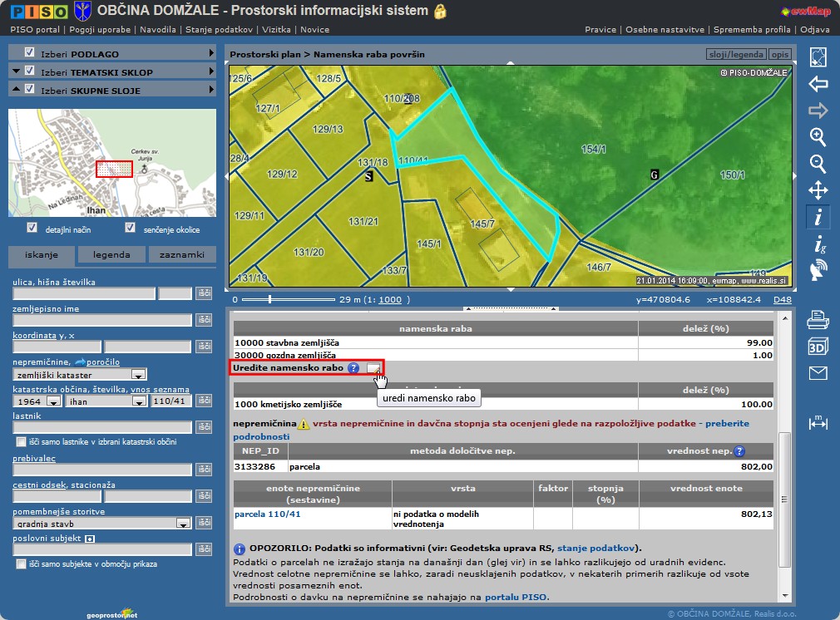Click the map scale slider handle
Image resolution: width=840 pixels, height=620 pixels.
269,299
